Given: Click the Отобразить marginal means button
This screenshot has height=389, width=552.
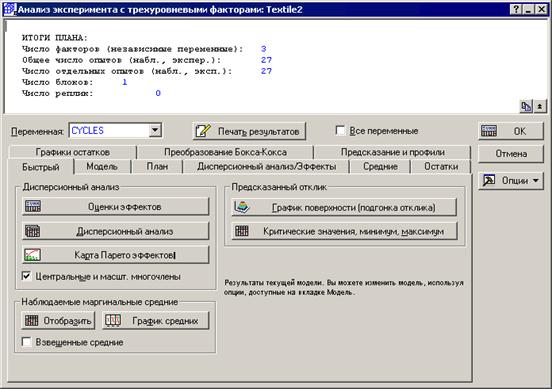Looking at the screenshot, I should (x=58, y=321).
